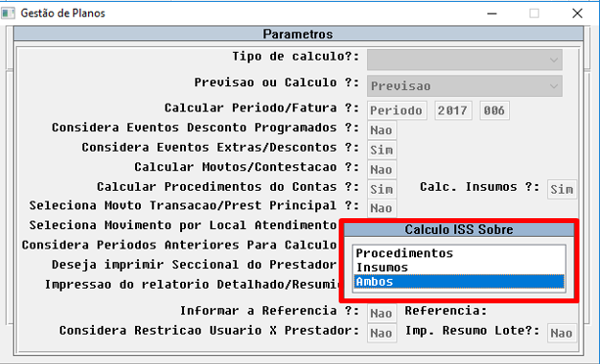600x364 pixels.
Task: Click Imp. Resumo Lote Nao field
Action: [x=562, y=333]
